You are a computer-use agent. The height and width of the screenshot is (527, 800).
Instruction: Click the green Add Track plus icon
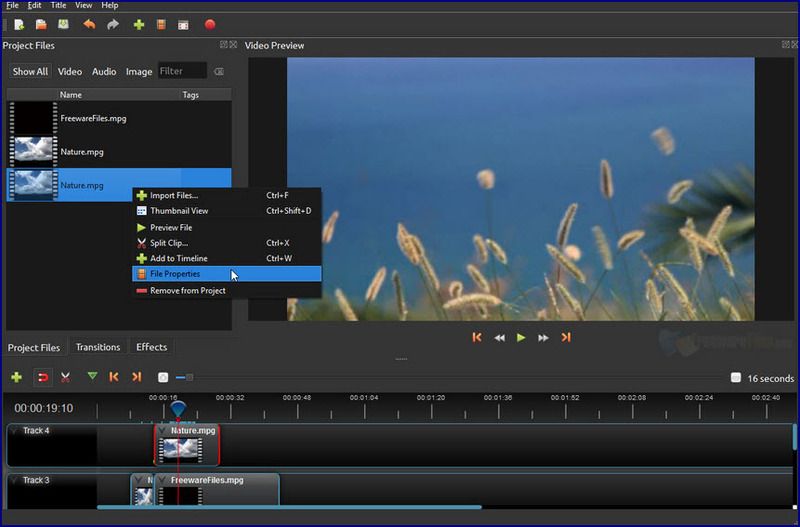click(16, 377)
